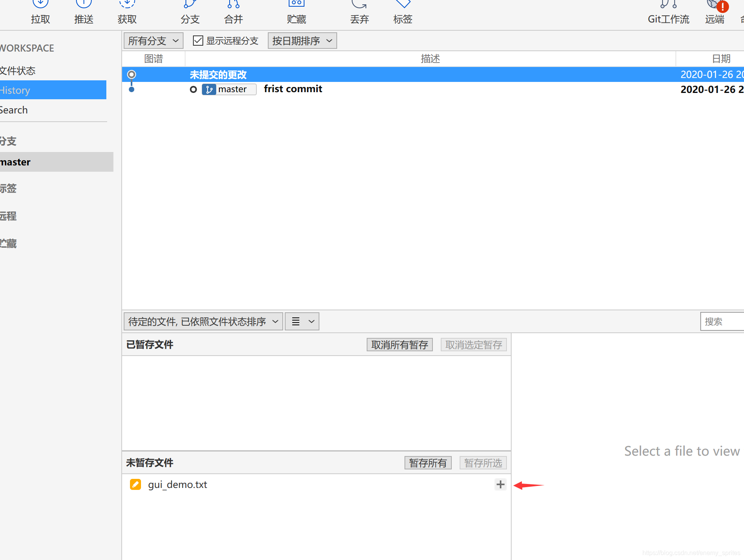Expand the 远程 sidebar section
The image size is (744, 560).
(x=9, y=216)
